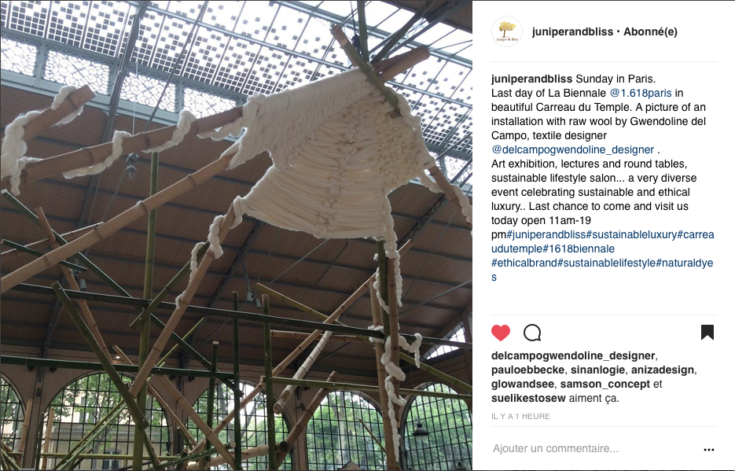View samson_concept's profile from likes
The height and width of the screenshot is (471, 735).
point(605,384)
